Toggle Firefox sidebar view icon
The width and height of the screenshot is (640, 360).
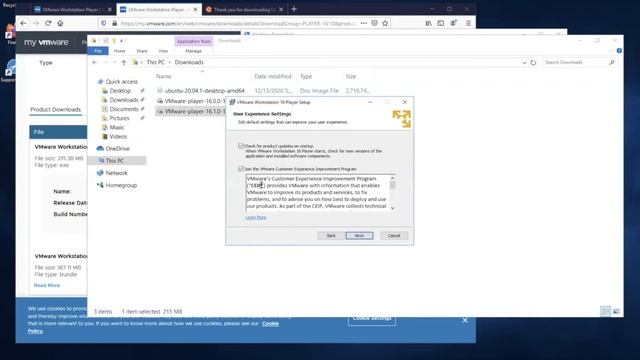(440, 23)
